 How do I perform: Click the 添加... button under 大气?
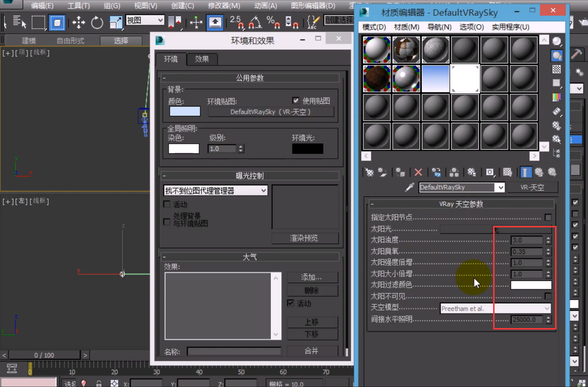(312, 277)
